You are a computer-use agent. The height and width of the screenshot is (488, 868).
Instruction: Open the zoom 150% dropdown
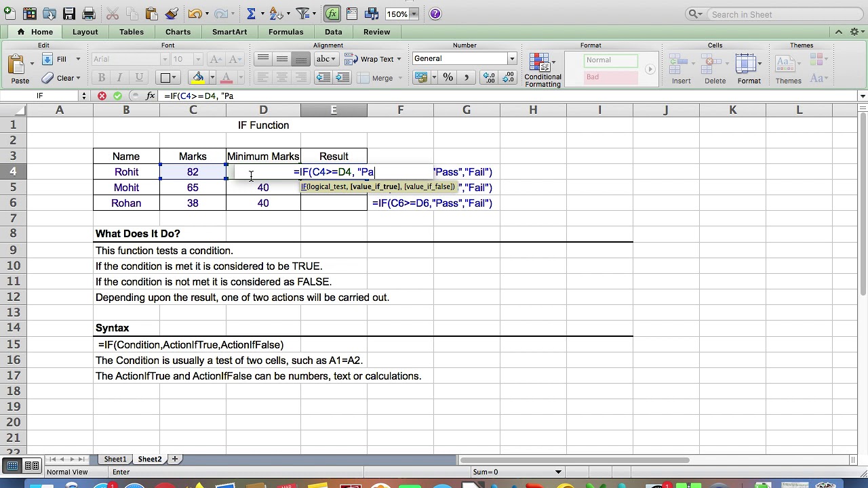click(415, 14)
